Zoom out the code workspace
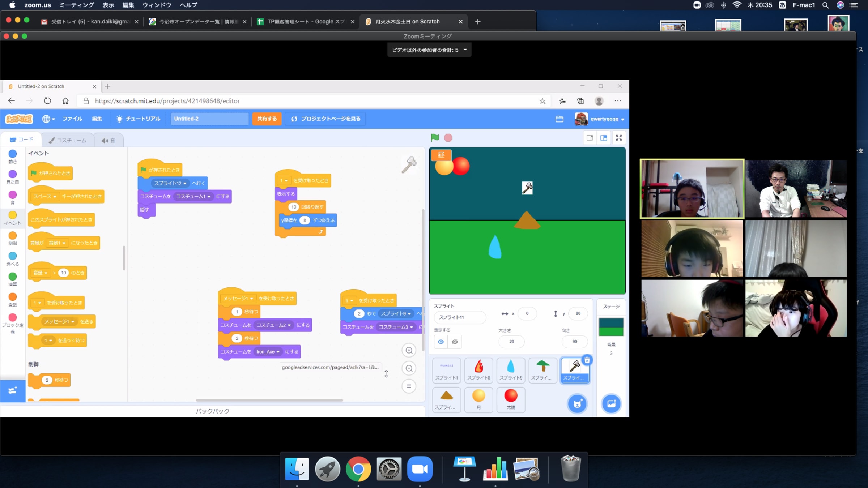868x488 pixels. (409, 368)
